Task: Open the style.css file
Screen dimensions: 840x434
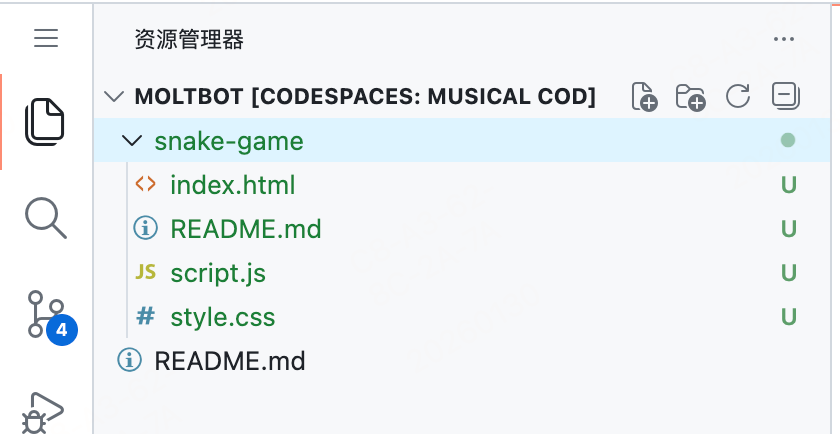Action: pos(222,317)
